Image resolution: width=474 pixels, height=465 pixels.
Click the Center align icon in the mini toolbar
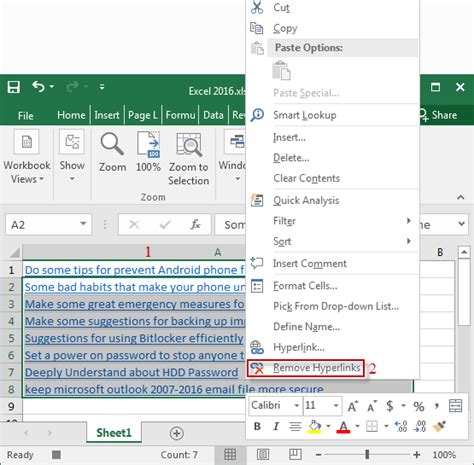tap(295, 426)
